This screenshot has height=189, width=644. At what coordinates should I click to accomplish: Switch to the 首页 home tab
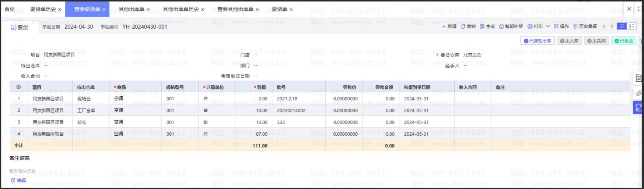(10, 9)
